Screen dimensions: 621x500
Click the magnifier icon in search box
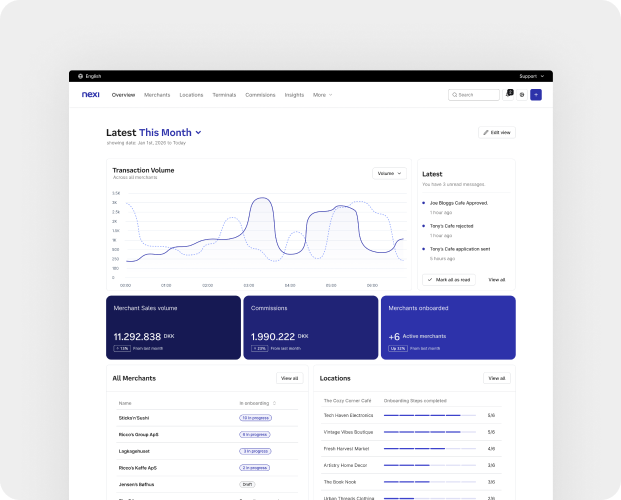[455, 95]
